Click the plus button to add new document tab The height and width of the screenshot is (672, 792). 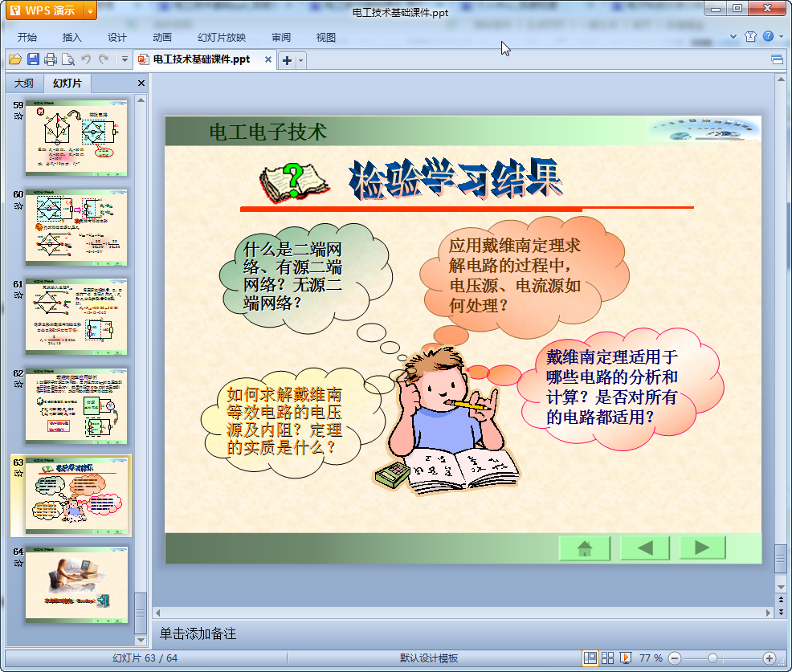click(287, 60)
